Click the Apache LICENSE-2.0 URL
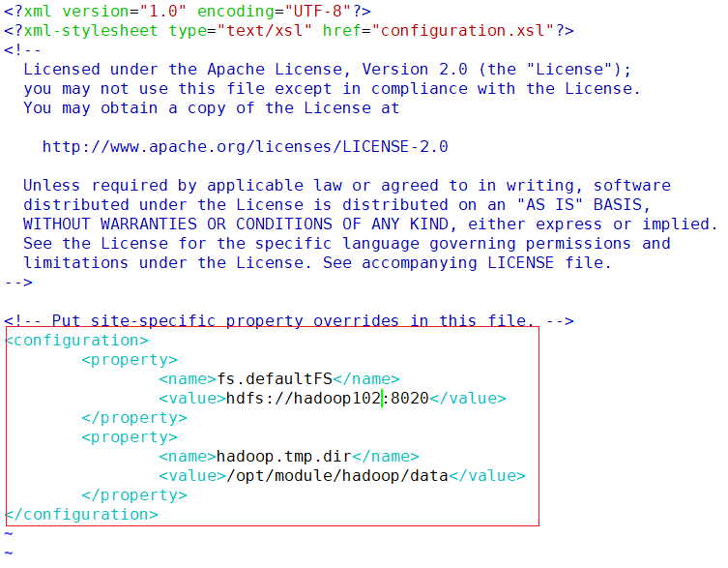Image resolution: width=728 pixels, height=568 pixels. 246,147
